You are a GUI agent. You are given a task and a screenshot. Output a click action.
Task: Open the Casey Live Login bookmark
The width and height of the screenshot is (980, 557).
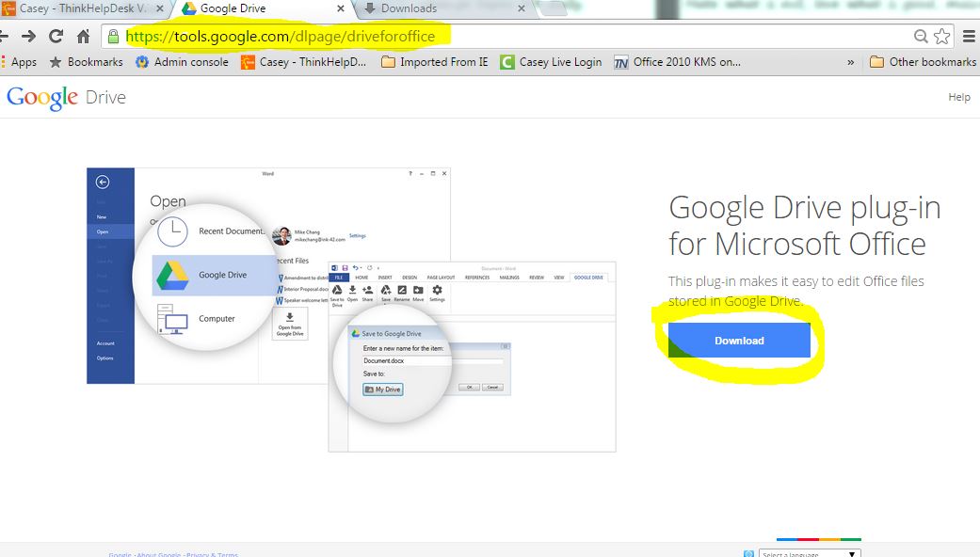[x=552, y=62]
